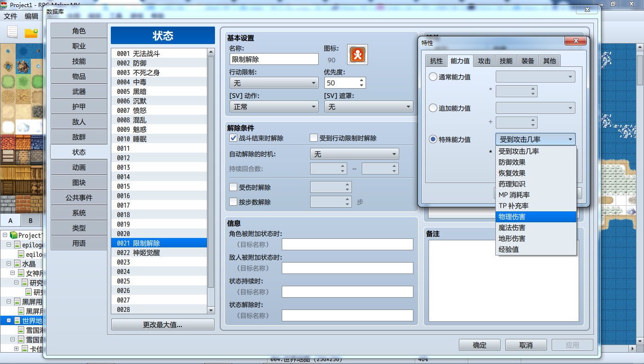The image size is (644, 364).
Task: Click the 取消 button
Action: tap(526, 345)
